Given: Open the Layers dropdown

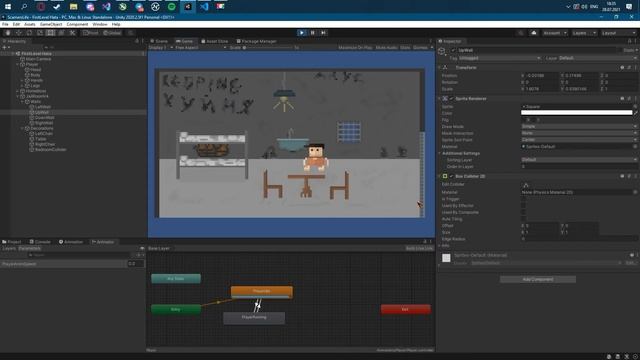Looking at the screenshot, I should [x=584, y=33].
